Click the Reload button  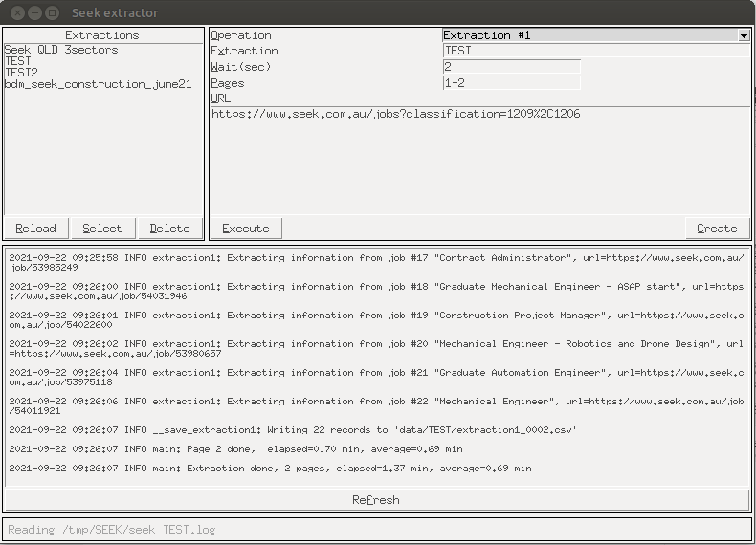click(x=36, y=228)
